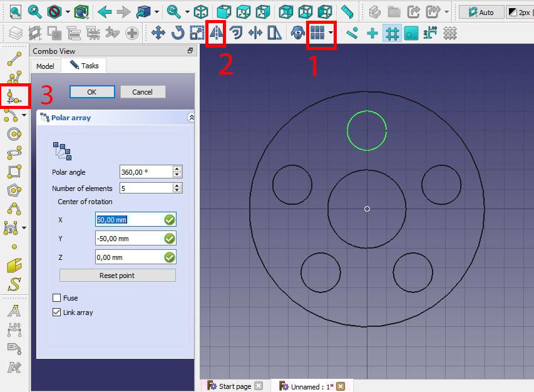Click the Fit all view icon

15,12
